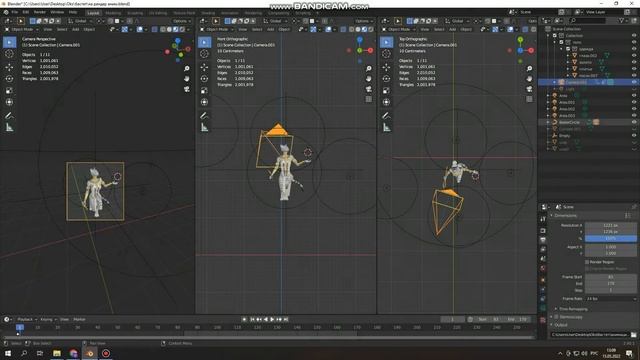Screen dimensions: 640x360
Task: Open the Window menu
Action: tap(57, 12)
